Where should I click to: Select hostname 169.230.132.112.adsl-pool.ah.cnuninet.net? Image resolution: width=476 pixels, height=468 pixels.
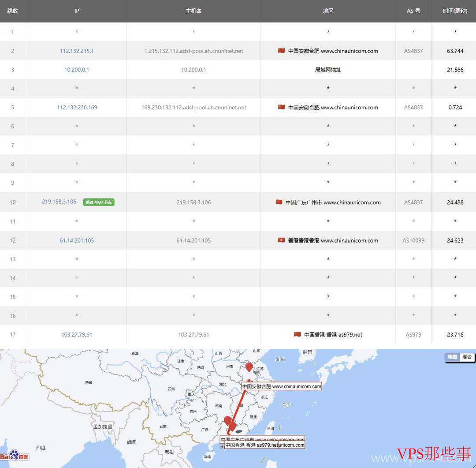(x=193, y=107)
